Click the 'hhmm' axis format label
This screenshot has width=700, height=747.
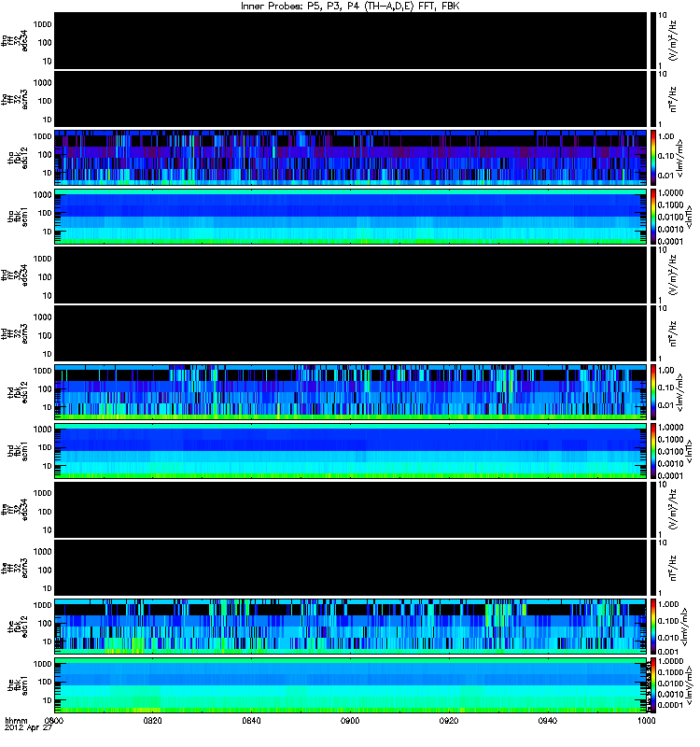[x=16, y=720]
